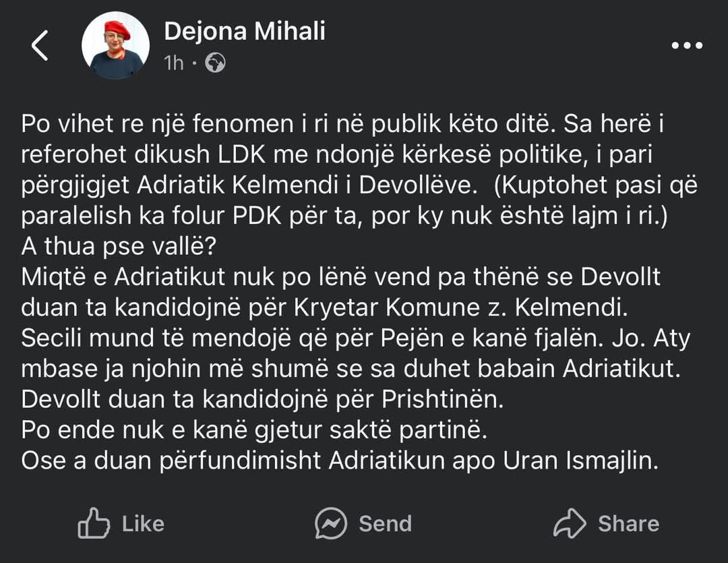Click the Like text label

[x=143, y=524]
